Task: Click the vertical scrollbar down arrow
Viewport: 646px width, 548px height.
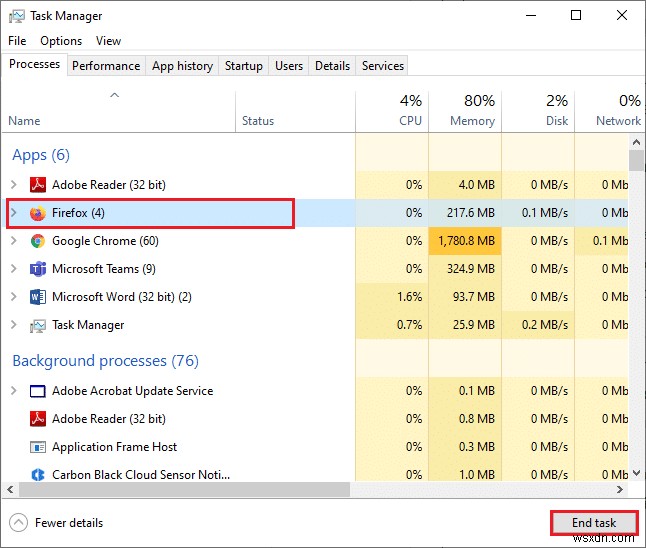Action: (636, 473)
